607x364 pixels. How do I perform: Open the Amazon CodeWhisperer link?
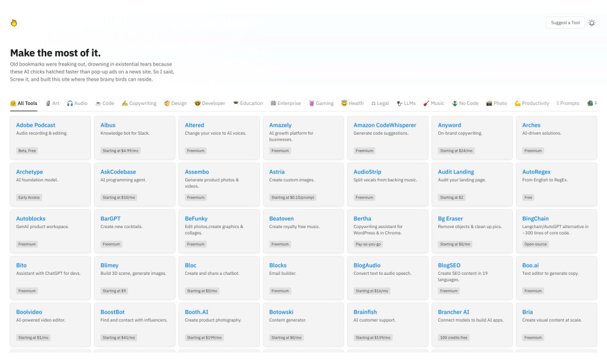[385, 125]
